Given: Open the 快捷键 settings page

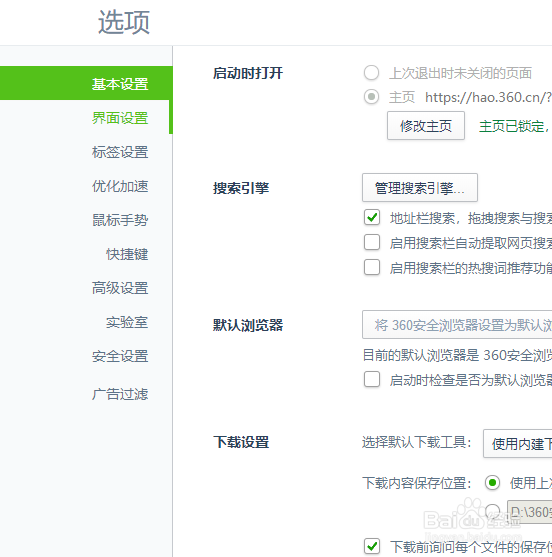Looking at the screenshot, I should (127, 254).
